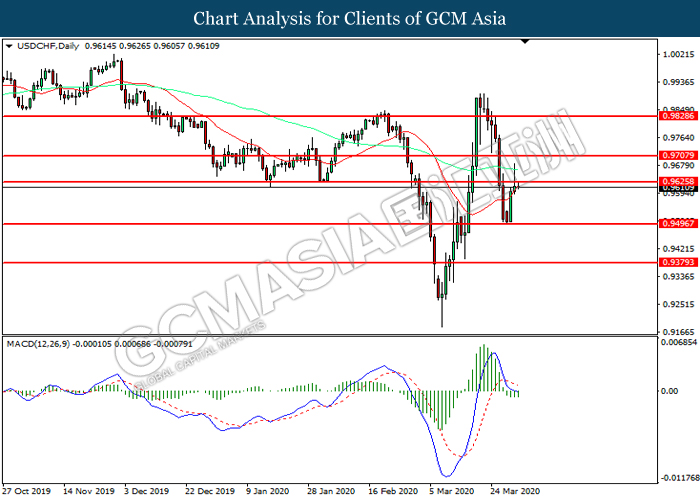Click the 0.96258 price level label

[x=678, y=181]
